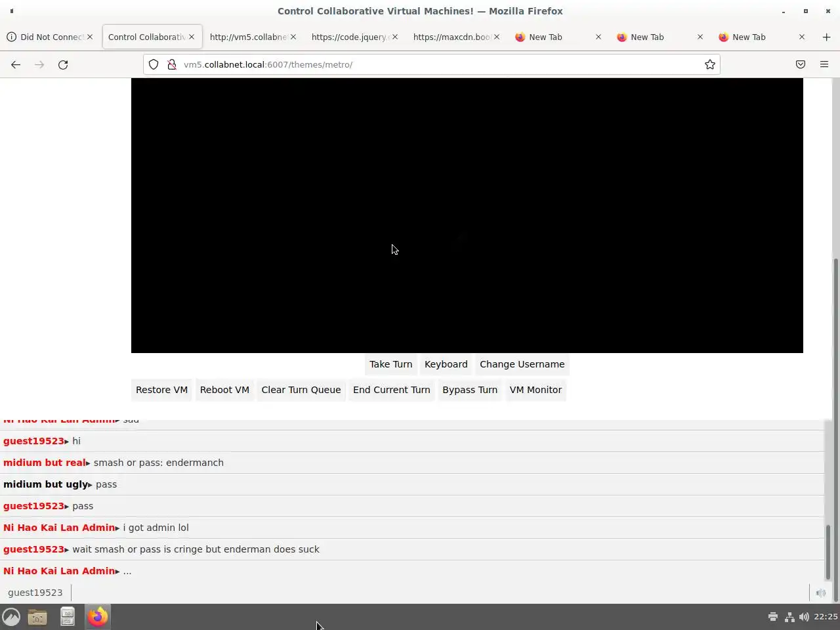Save page to Pocket

tap(801, 64)
